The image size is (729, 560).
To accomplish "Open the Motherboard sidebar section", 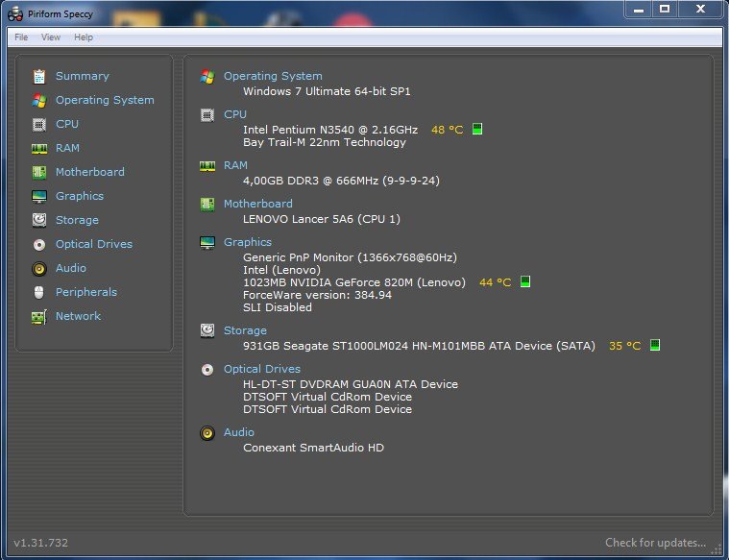I will (90, 172).
